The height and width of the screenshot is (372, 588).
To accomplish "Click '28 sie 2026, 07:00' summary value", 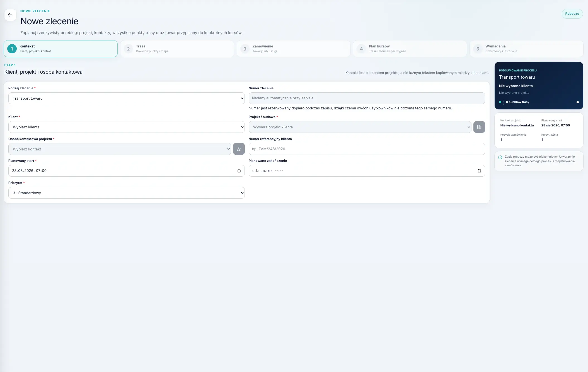I will point(555,125).
